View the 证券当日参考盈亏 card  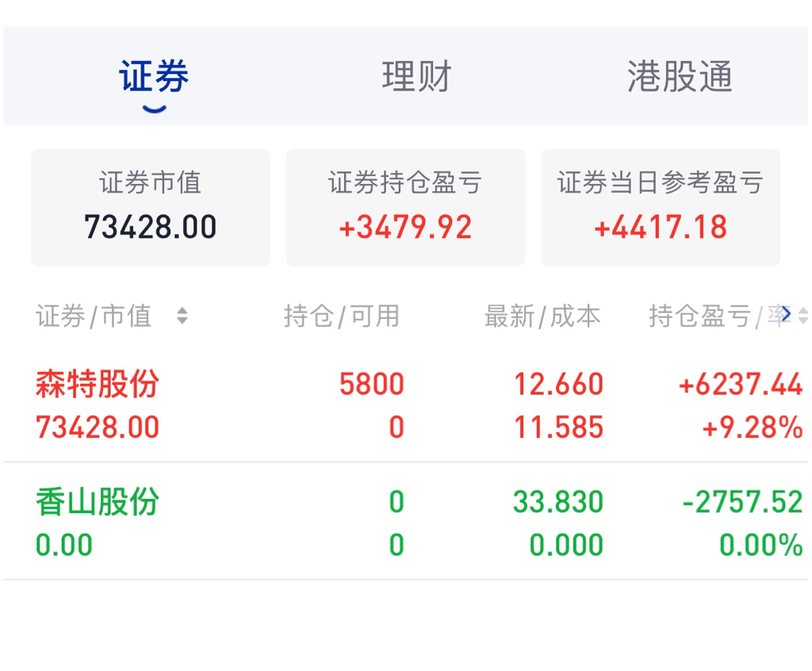tap(660, 207)
